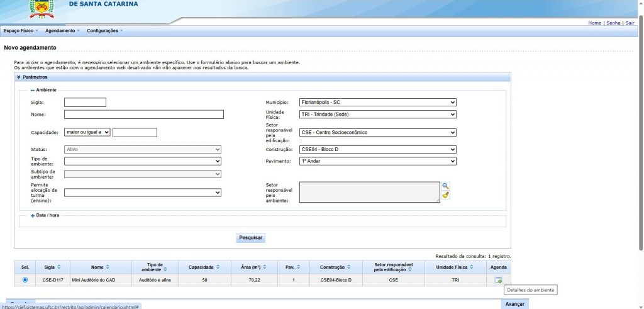Click the Sair link
Viewport: 644px width, 309px height.
[x=630, y=23]
